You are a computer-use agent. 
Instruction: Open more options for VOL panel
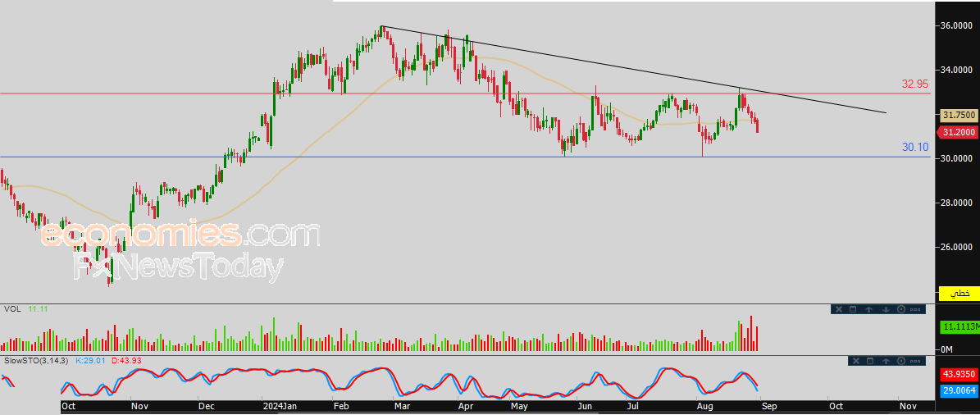(915, 309)
